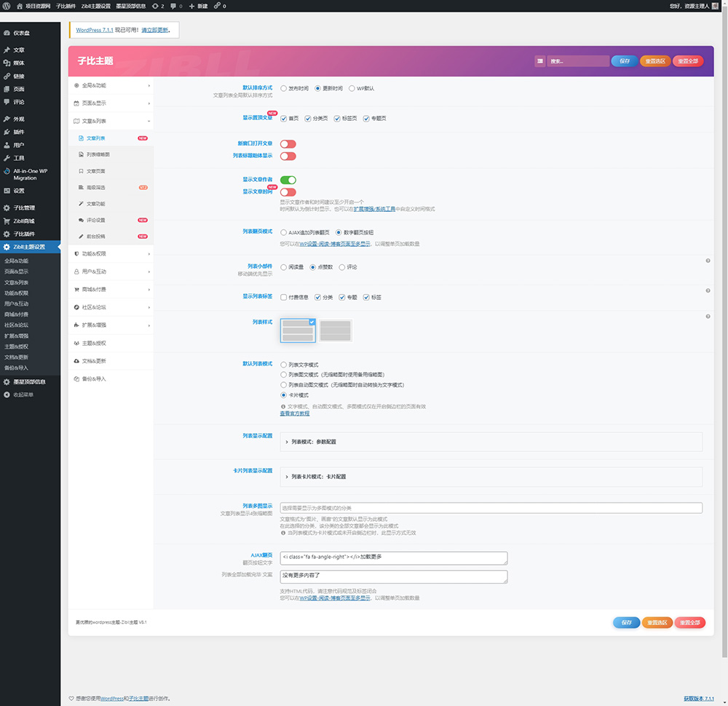Expand 列表模式：参数配置 accordion
728x706 pixels.
491,442
